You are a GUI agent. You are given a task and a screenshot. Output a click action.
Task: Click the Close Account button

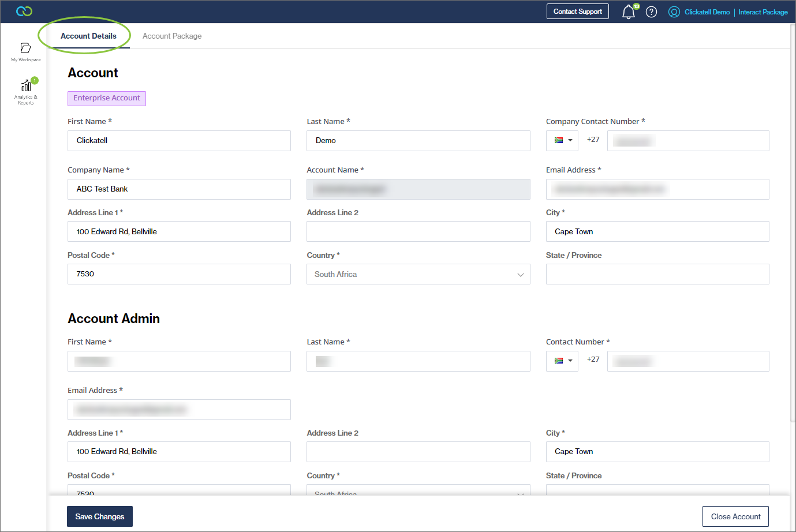point(735,516)
